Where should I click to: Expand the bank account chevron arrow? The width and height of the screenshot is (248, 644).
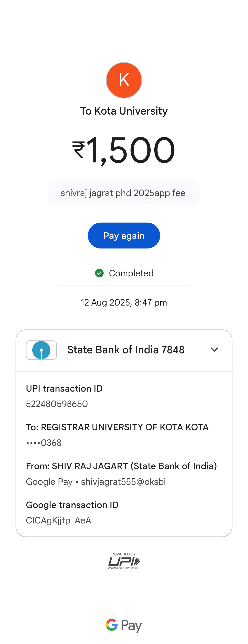point(214,350)
